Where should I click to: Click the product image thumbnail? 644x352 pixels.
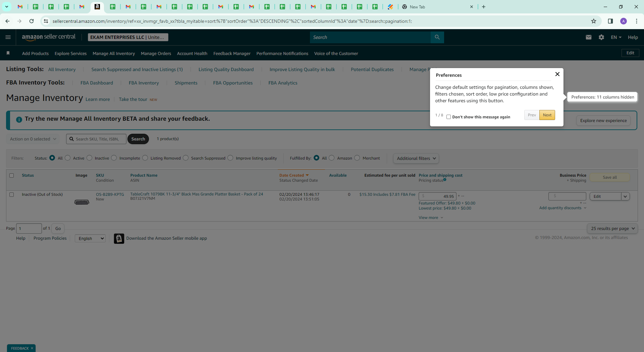click(x=82, y=202)
